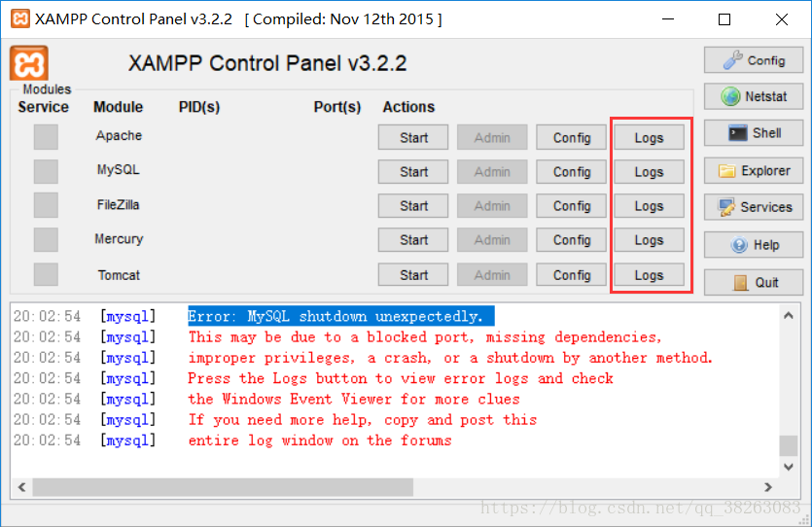Click the FileZilla module name
This screenshot has width=812, height=527.
coord(118,205)
